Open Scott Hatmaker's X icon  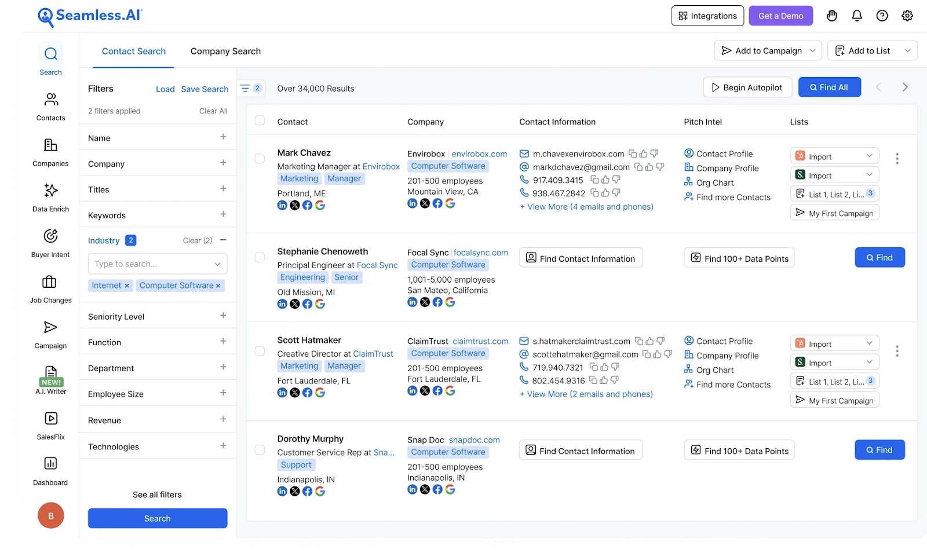295,393
